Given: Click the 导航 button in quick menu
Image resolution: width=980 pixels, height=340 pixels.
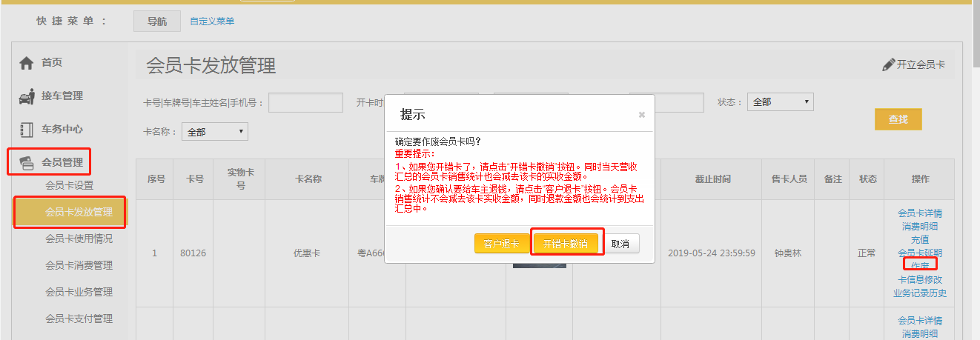Looking at the screenshot, I should (x=157, y=21).
